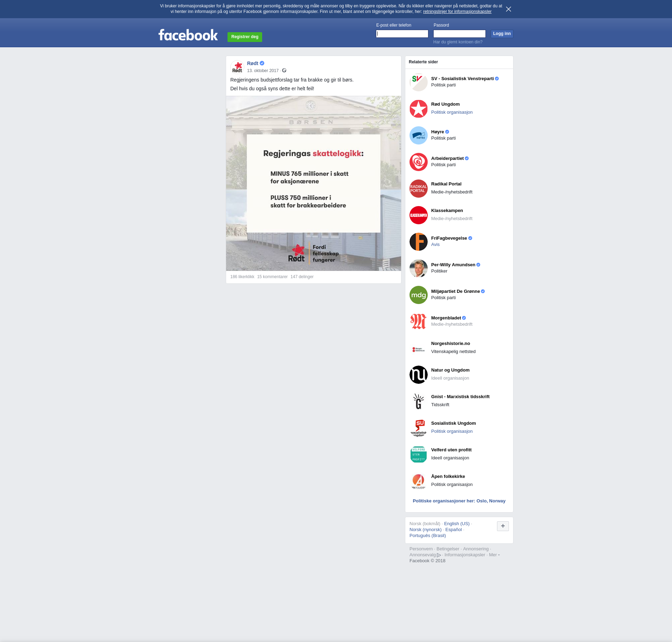Click the Miljøpartiet De Grønne mdg logo
This screenshot has height=642, width=672.
pyautogui.click(x=418, y=295)
